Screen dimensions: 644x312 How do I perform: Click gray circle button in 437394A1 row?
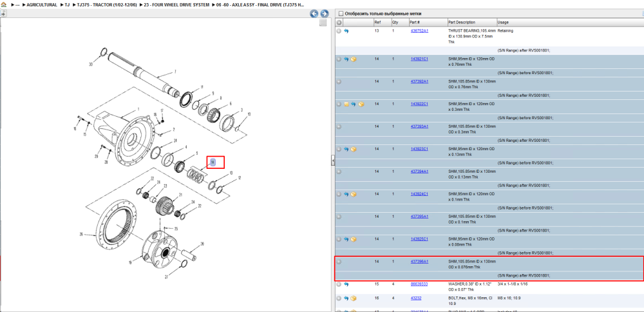coord(339,171)
